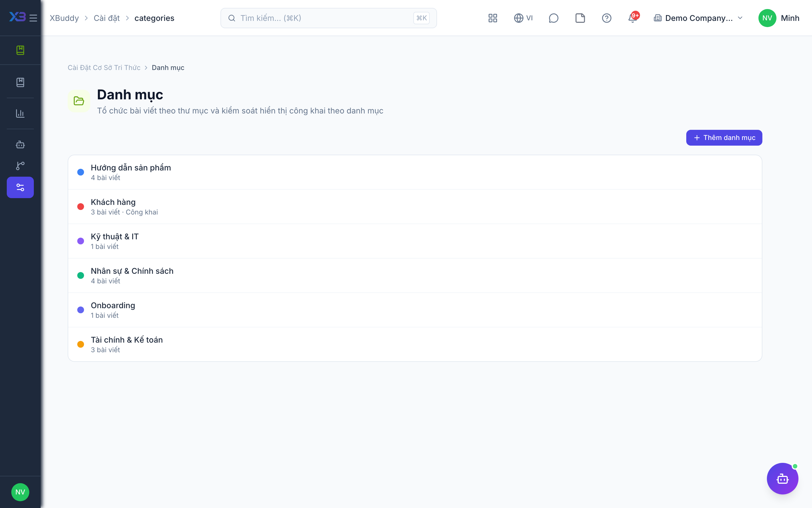Open the Nhân sự & Chính sách category
The width and height of the screenshot is (812, 508).
415,275
